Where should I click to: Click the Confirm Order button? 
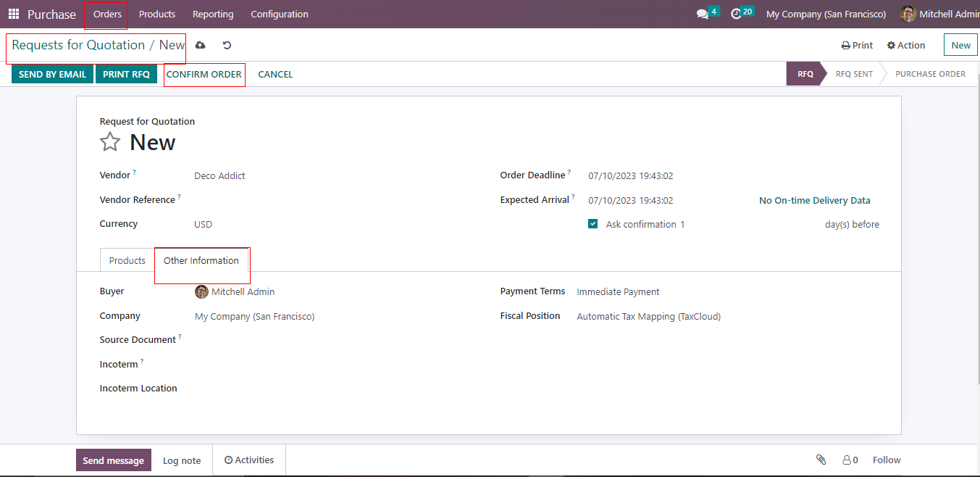click(204, 74)
